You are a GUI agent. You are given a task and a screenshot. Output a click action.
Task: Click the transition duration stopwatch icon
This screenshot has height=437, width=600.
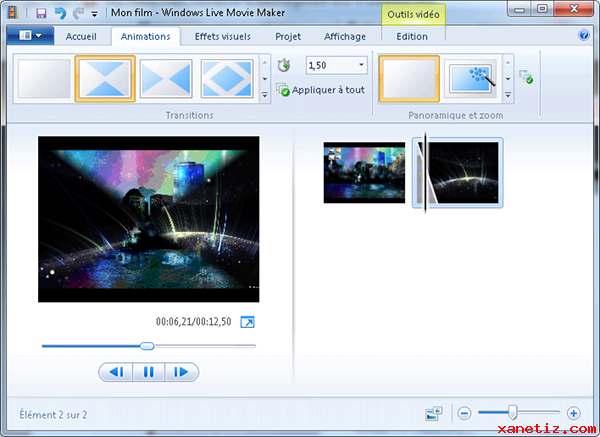[x=284, y=65]
